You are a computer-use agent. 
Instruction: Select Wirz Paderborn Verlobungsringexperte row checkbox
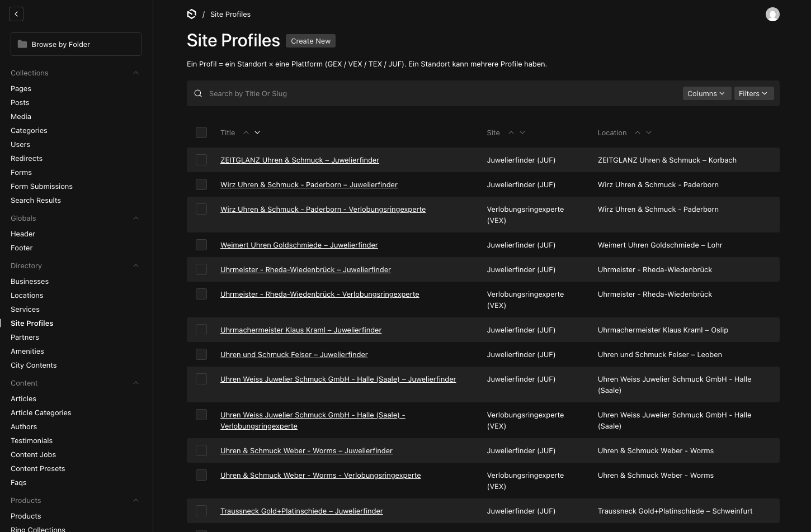[x=201, y=209]
